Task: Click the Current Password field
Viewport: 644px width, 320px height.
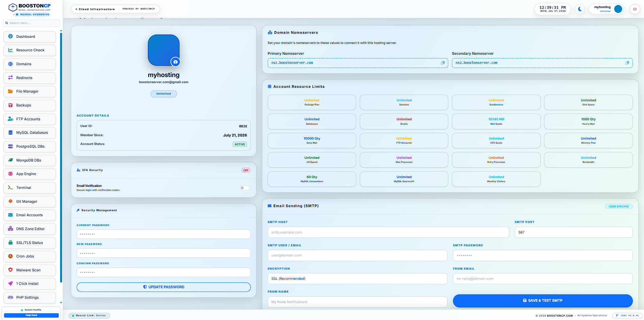Action: tap(164, 234)
